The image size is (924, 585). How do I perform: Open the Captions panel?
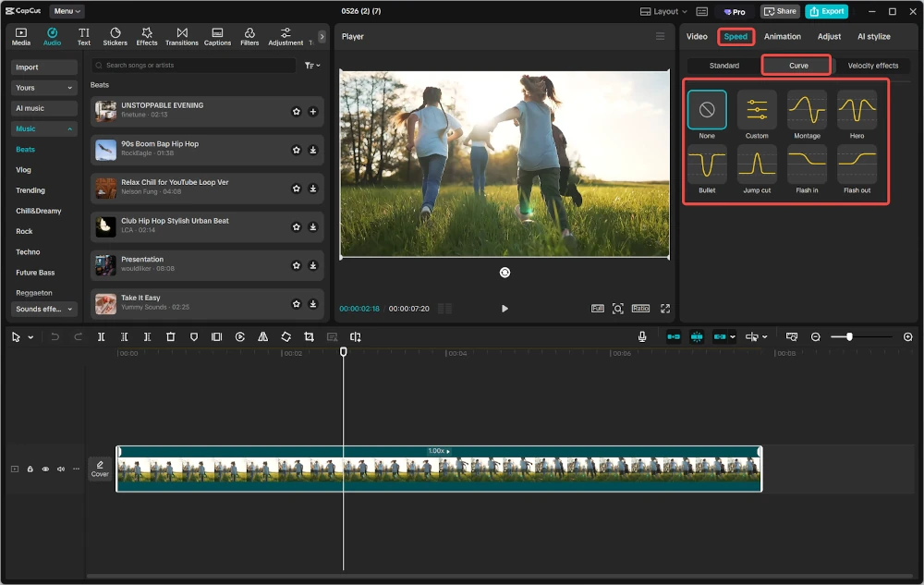(217, 37)
